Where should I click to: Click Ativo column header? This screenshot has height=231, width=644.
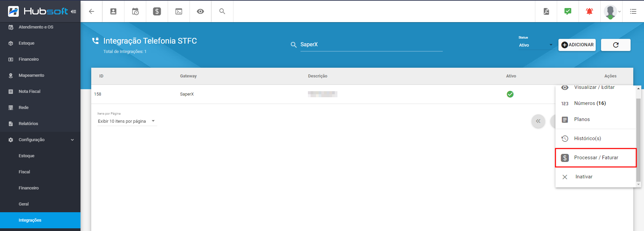click(511, 76)
